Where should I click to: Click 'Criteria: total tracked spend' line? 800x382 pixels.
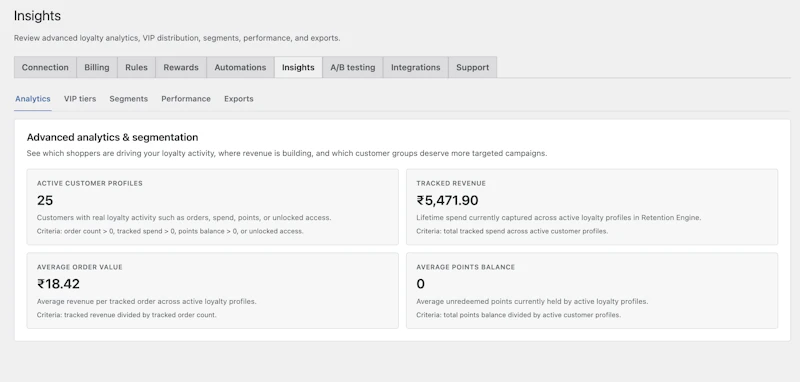click(x=512, y=231)
